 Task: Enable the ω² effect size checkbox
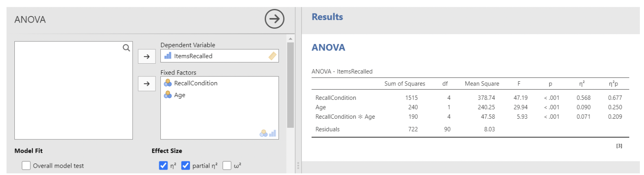[227, 166]
